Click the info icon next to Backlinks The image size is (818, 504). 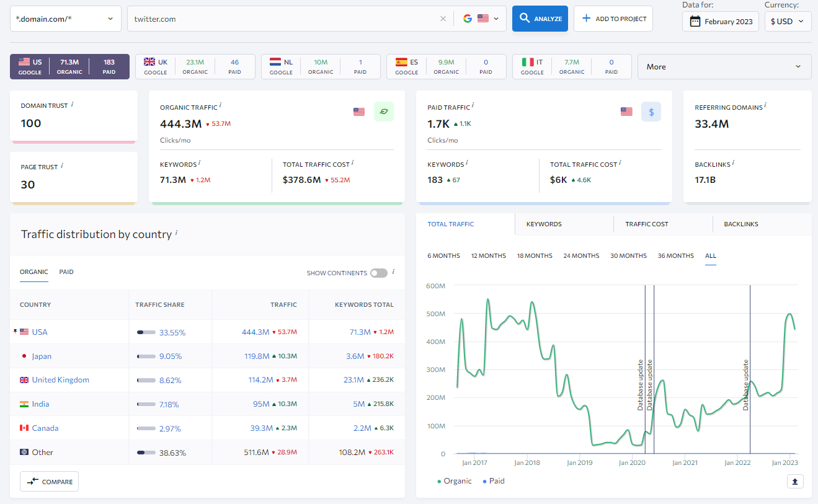click(733, 163)
